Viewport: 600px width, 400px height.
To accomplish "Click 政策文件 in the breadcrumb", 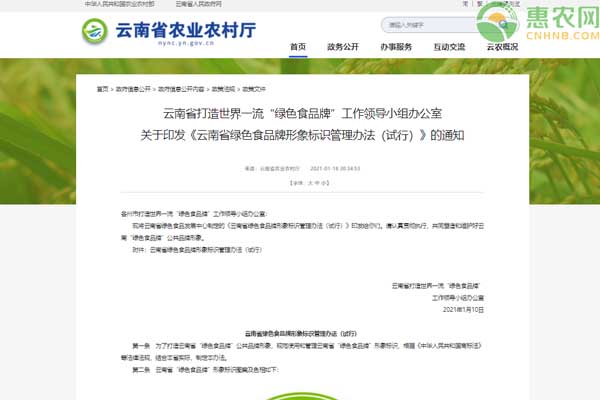I will [254, 89].
